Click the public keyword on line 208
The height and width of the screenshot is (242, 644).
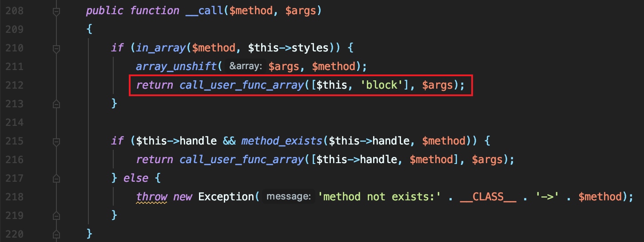(104, 11)
